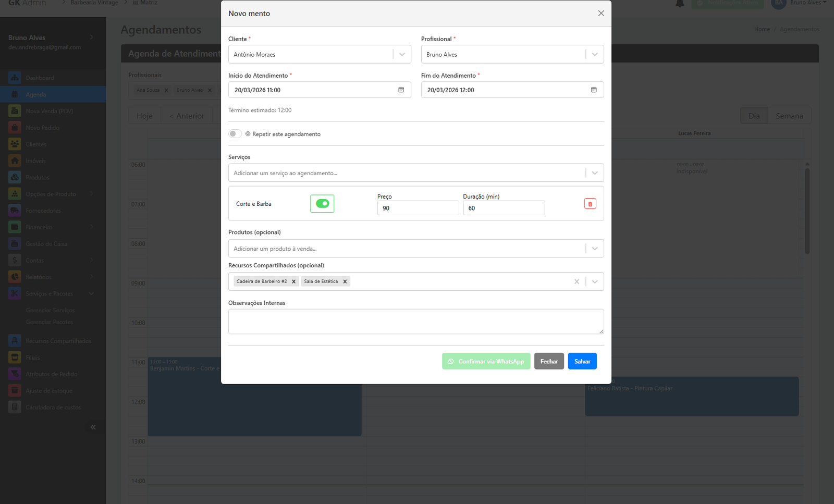Image resolution: width=834 pixels, height=504 pixels.
Task: Open calendar picker for Fim do Atendimento
Action: [594, 90]
